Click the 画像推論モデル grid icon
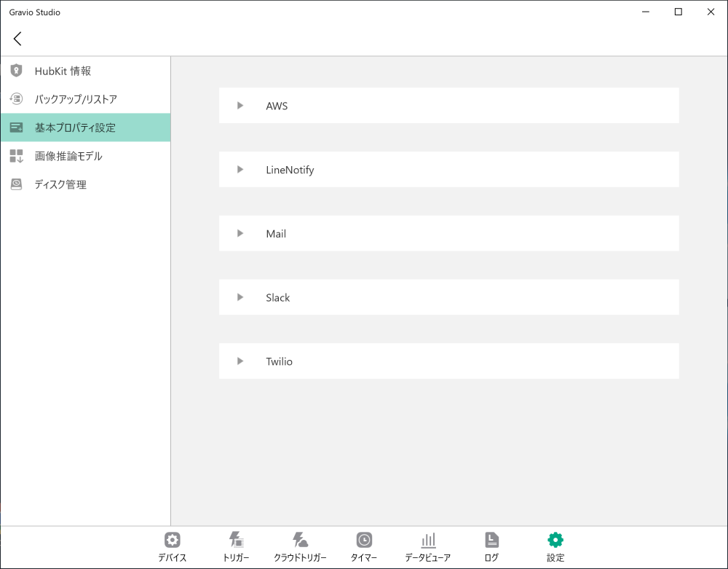This screenshot has height=569, width=728. (x=16, y=156)
